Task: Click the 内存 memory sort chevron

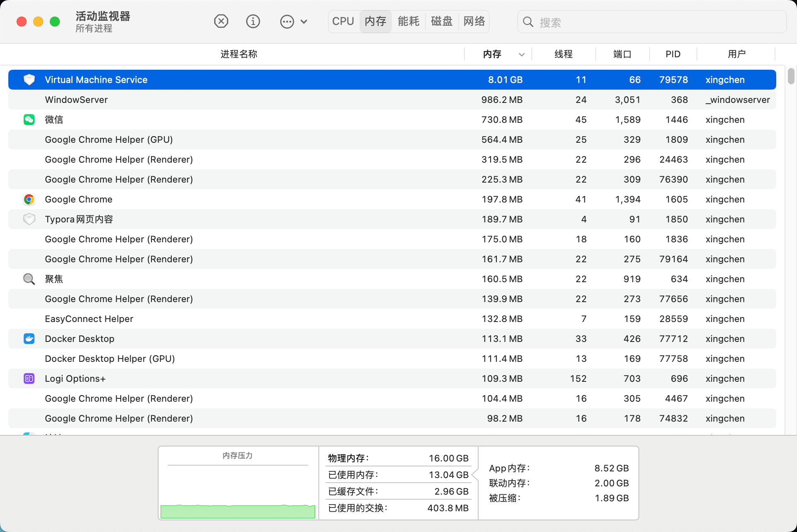Action: (521, 54)
